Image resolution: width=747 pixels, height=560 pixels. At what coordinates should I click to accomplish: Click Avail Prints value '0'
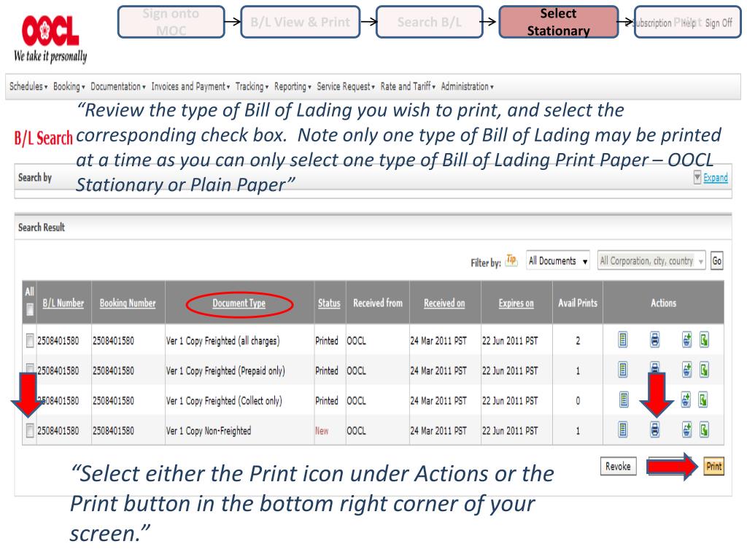point(578,401)
